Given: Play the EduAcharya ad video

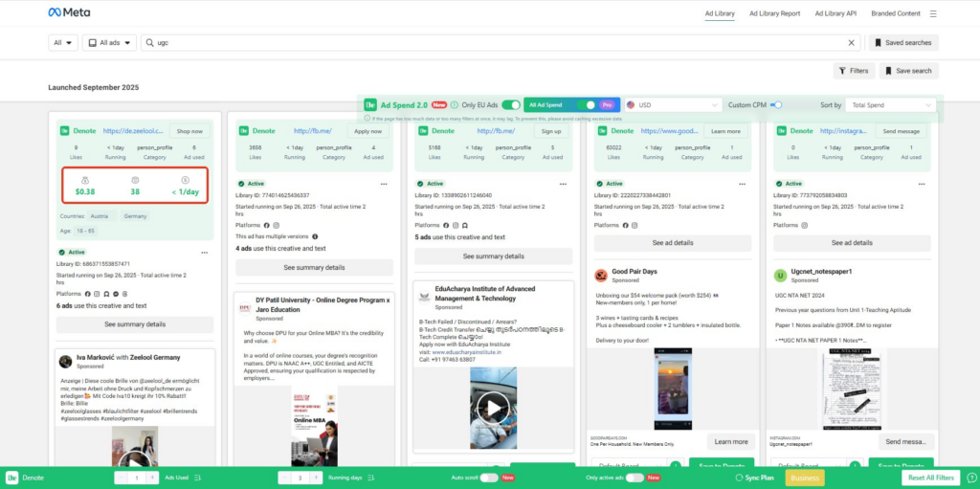Looking at the screenshot, I should point(493,409).
